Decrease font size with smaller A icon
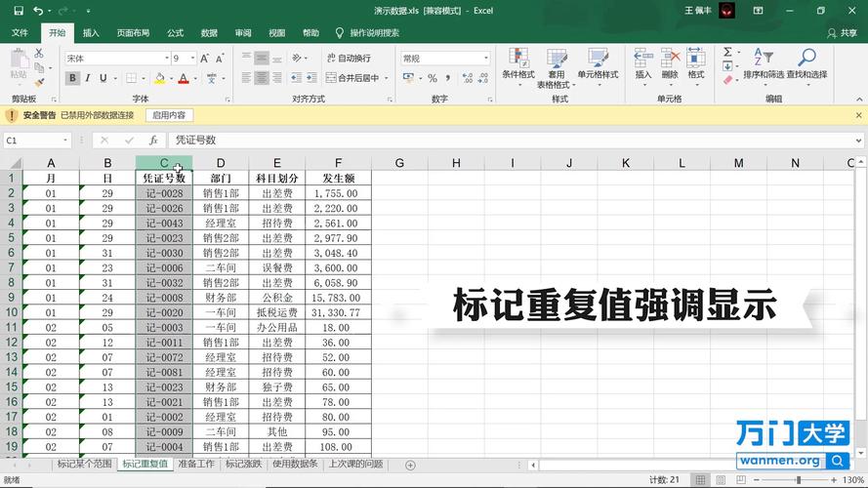Image resolution: width=868 pixels, height=488 pixels. coord(220,59)
